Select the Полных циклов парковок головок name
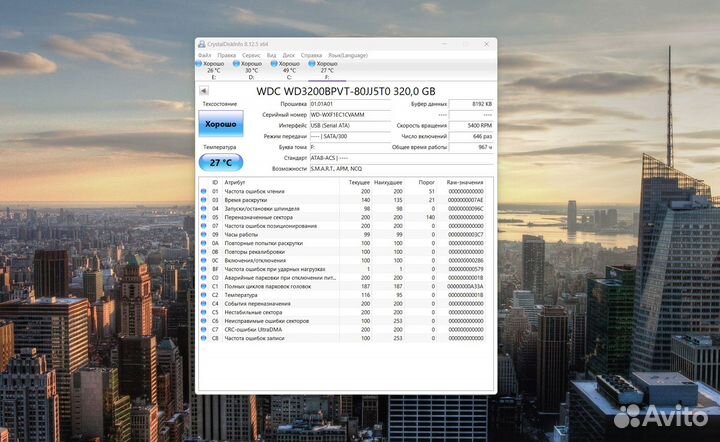The image size is (720, 442). click(268, 286)
